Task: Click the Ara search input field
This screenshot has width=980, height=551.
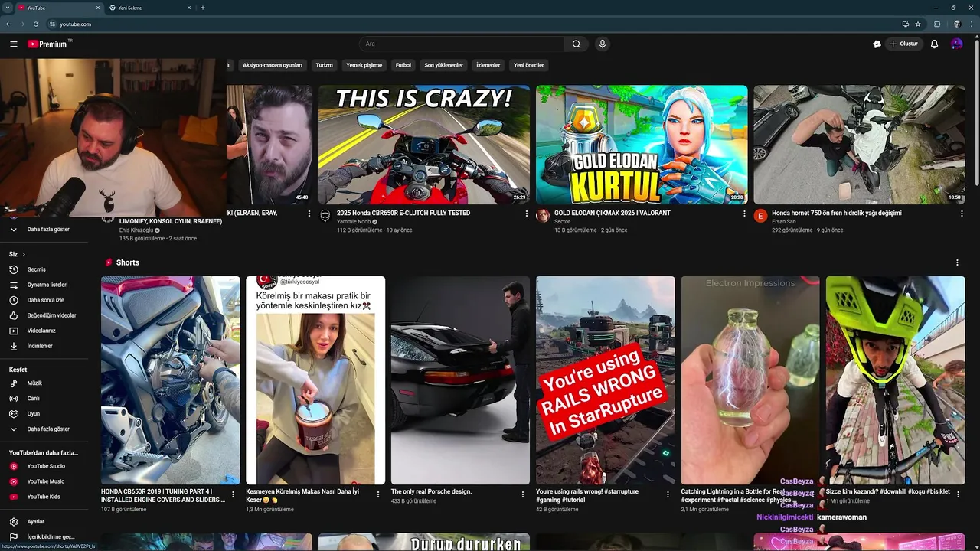Action: 461,44
